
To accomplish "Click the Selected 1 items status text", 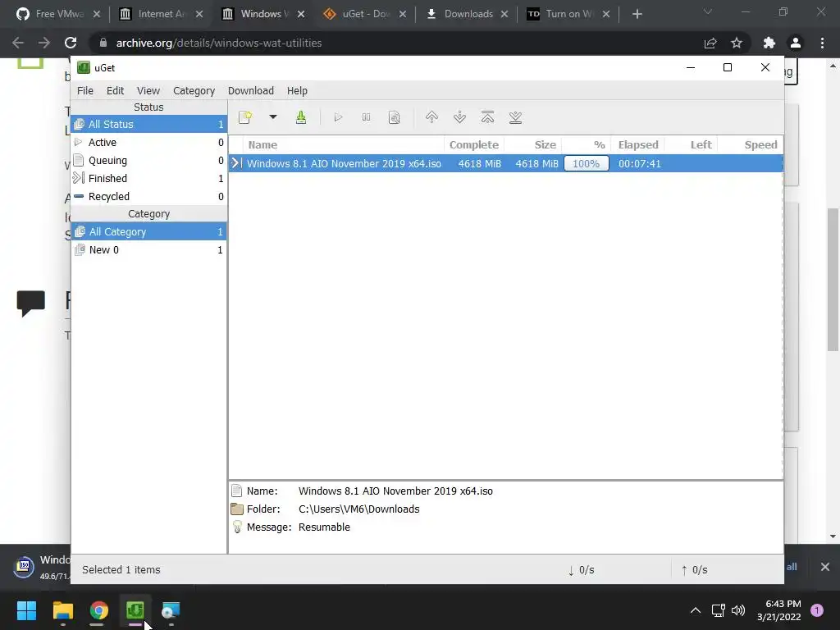I will [x=121, y=570].
